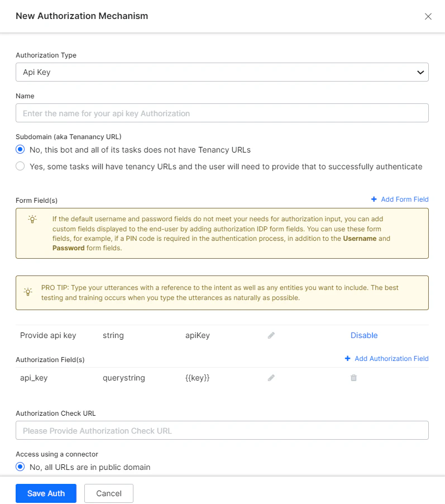
Task: Delete the api_key authorization field
Action: [x=352, y=378]
